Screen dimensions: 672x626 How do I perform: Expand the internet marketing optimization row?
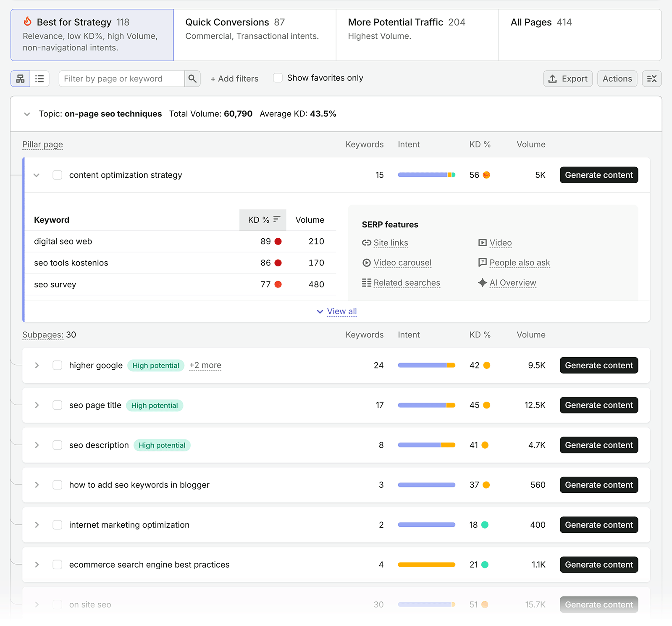coord(37,525)
